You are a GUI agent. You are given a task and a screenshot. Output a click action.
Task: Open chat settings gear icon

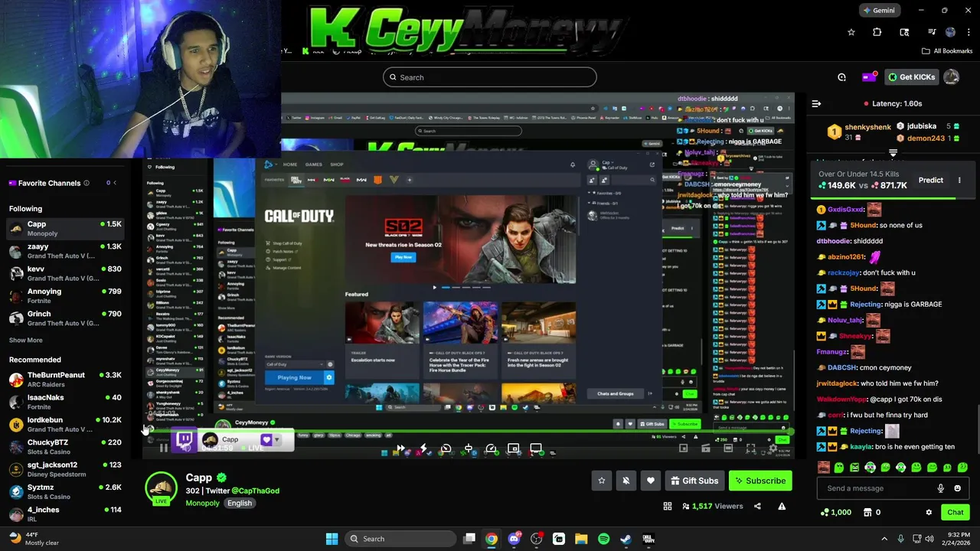(x=929, y=512)
